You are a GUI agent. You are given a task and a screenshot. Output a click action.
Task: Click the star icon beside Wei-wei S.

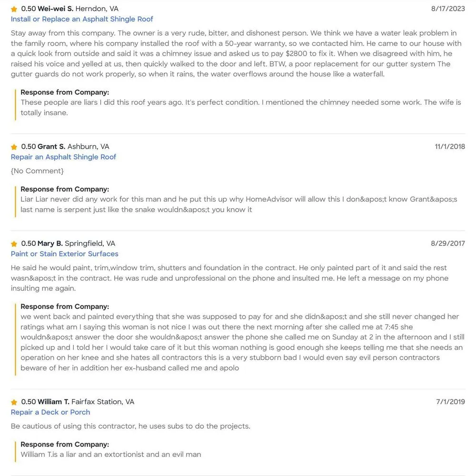[x=14, y=9]
